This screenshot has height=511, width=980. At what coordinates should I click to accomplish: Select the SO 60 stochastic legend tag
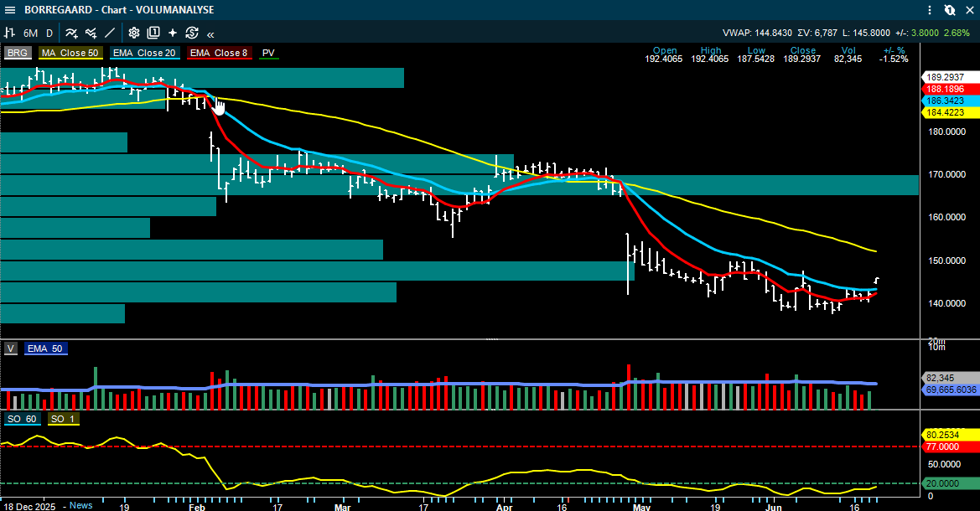pos(23,419)
